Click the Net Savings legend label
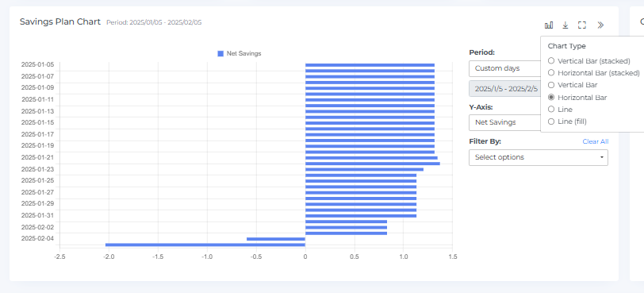The height and width of the screenshot is (293, 644). [x=244, y=53]
